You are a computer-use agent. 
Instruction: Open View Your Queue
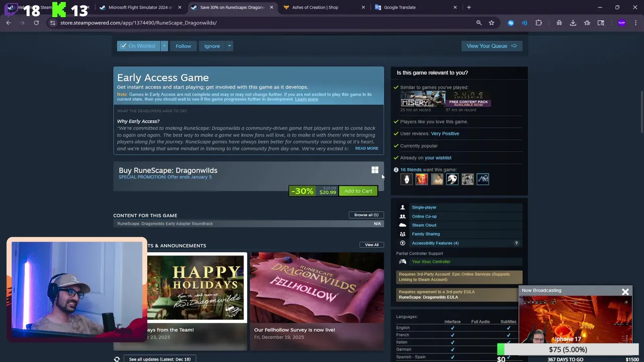click(x=492, y=46)
